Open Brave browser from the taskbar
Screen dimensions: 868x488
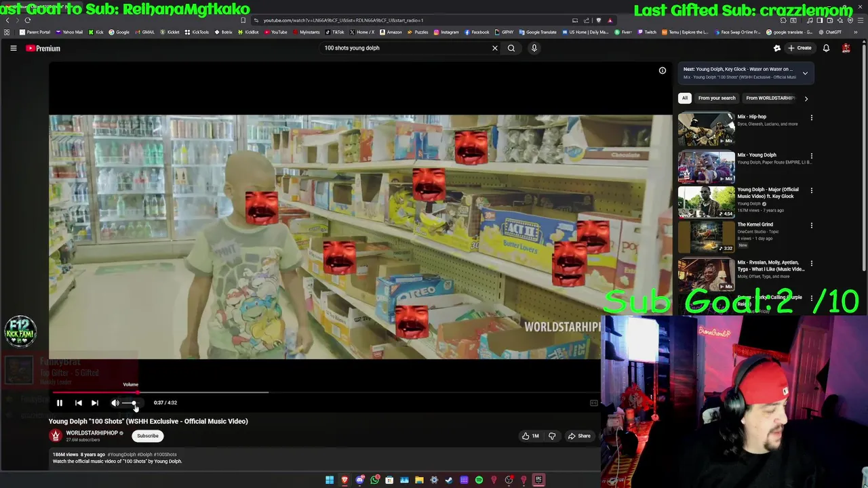click(x=344, y=480)
